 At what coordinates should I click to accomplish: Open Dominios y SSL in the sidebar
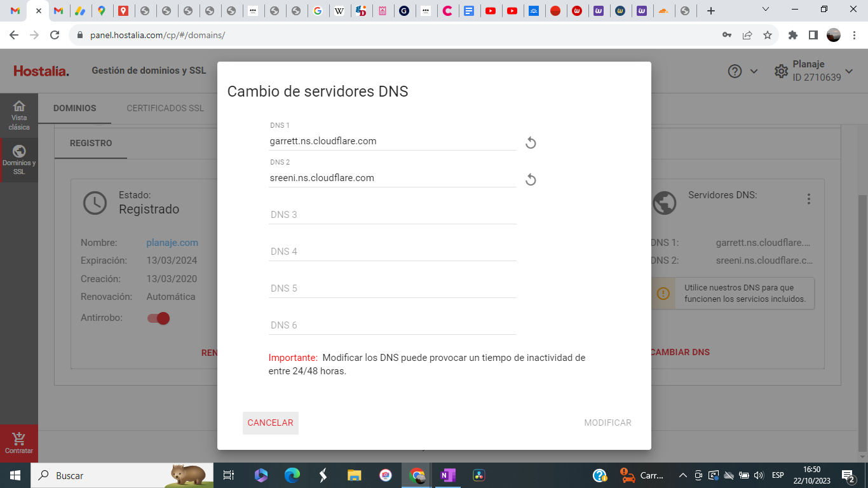19,160
